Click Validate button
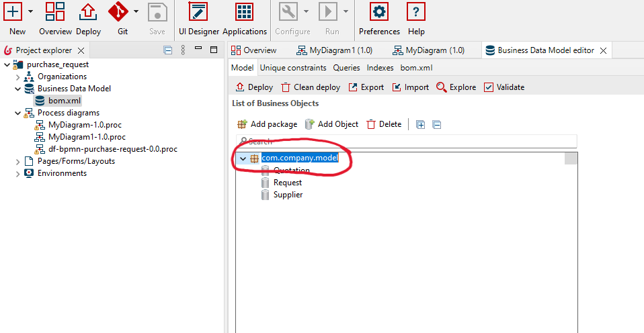 tap(504, 87)
